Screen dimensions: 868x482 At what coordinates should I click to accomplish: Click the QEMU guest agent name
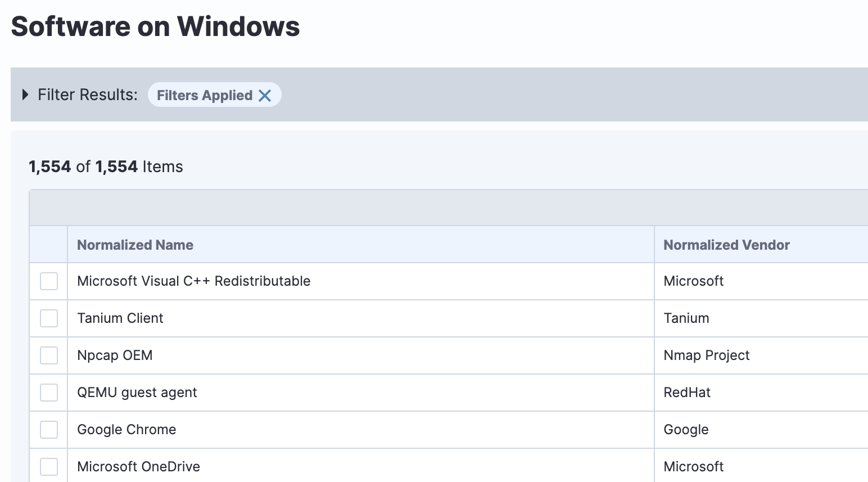(x=137, y=393)
